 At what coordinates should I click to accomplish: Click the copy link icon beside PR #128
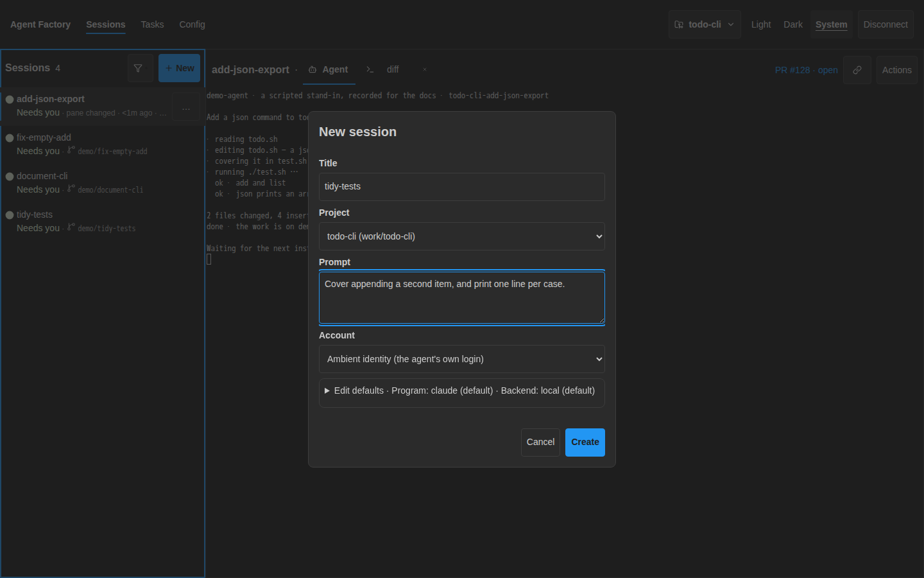[857, 70]
